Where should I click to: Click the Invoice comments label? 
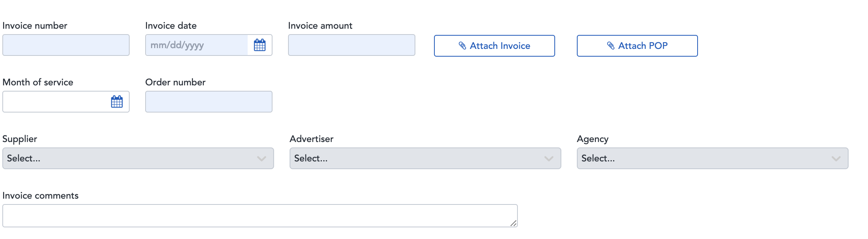click(x=40, y=196)
